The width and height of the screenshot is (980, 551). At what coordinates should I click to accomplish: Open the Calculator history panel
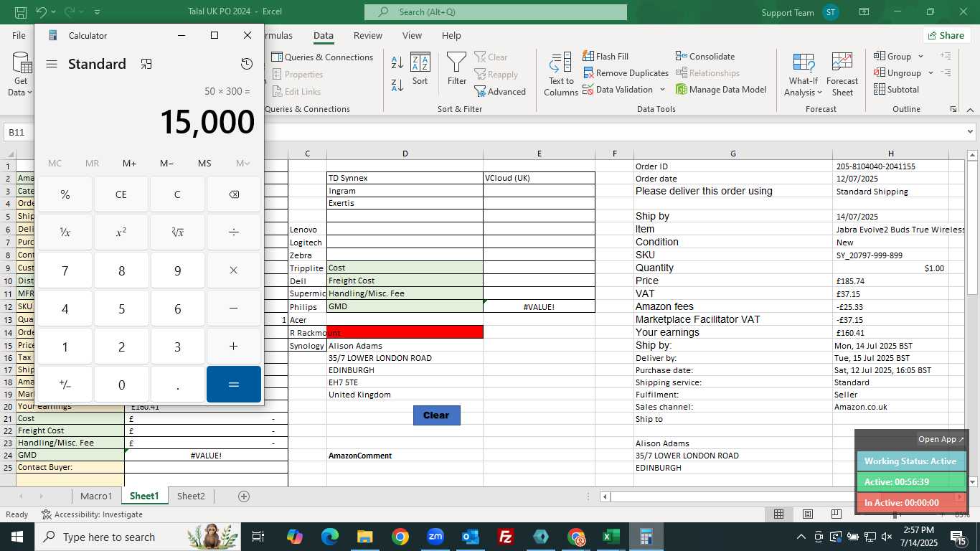pyautogui.click(x=247, y=64)
